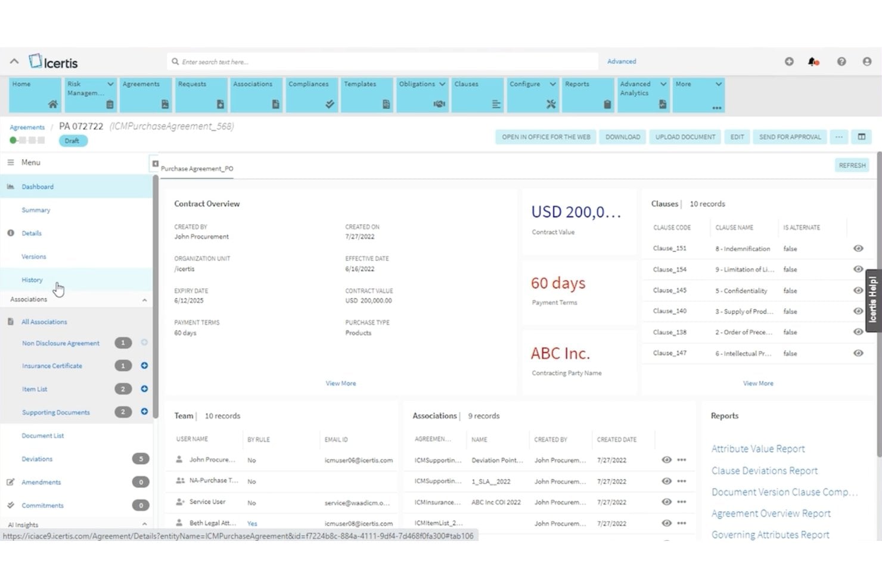
Task: Click the Send For Approval button
Action: tap(790, 137)
